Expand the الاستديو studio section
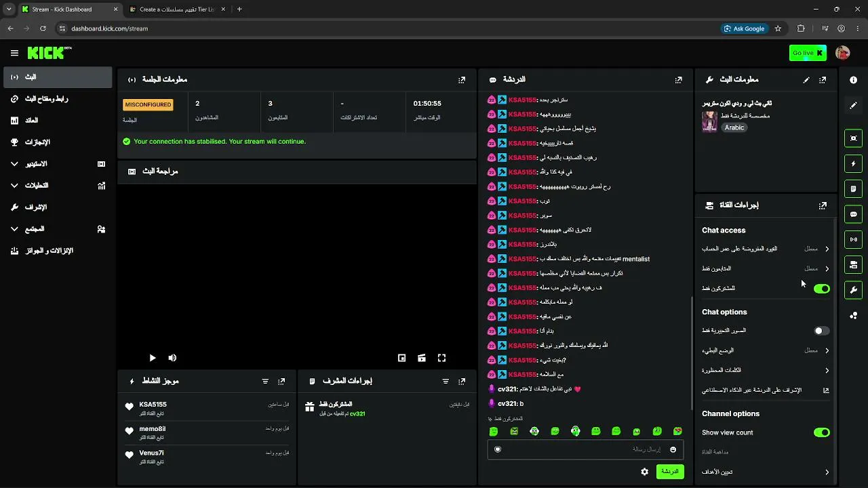 tap(58, 164)
